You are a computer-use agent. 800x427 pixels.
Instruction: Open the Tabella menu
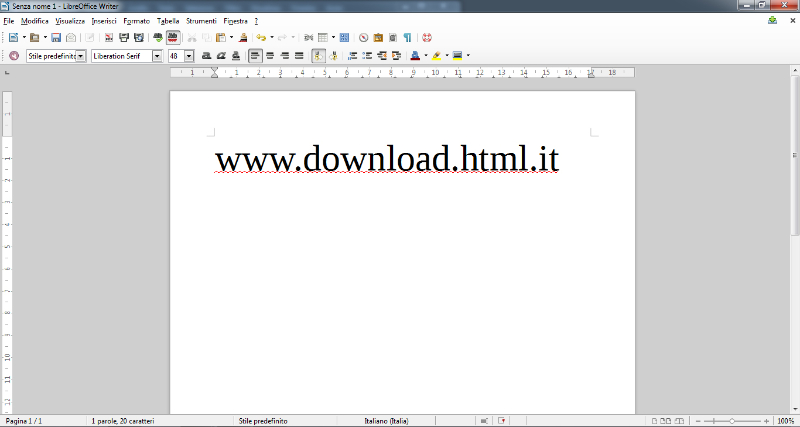pos(167,20)
